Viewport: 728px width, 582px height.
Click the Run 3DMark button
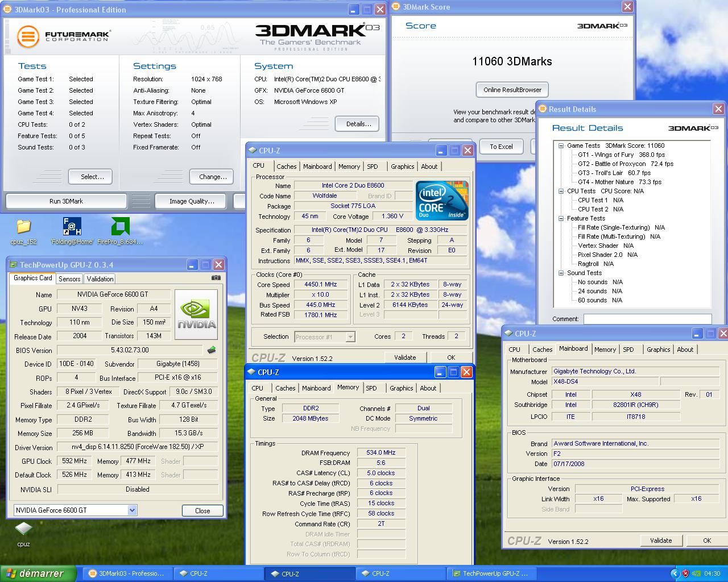[x=66, y=201]
